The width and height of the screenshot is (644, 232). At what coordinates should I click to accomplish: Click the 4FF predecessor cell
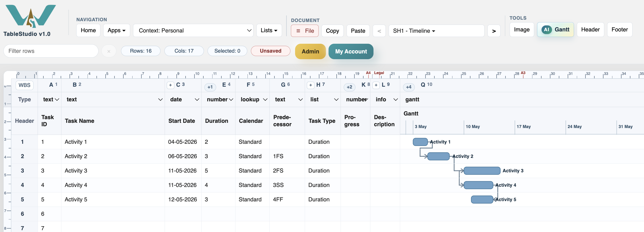(287, 200)
